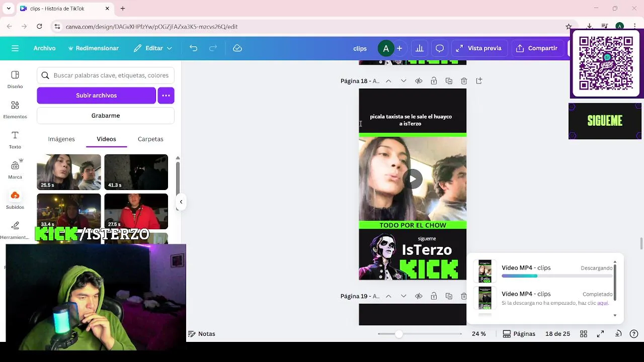
Task: Switch to the Carpetas tab
Action: [x=150, y=139]
